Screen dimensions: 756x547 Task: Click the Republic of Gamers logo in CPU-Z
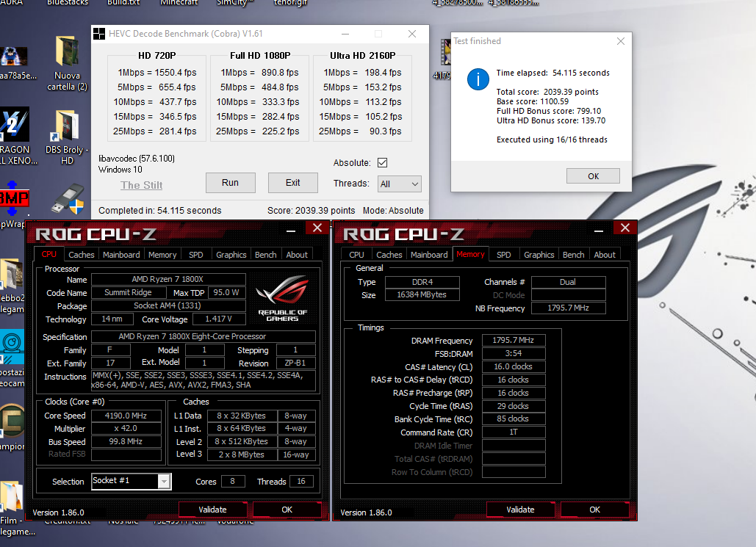click(283, 298)
